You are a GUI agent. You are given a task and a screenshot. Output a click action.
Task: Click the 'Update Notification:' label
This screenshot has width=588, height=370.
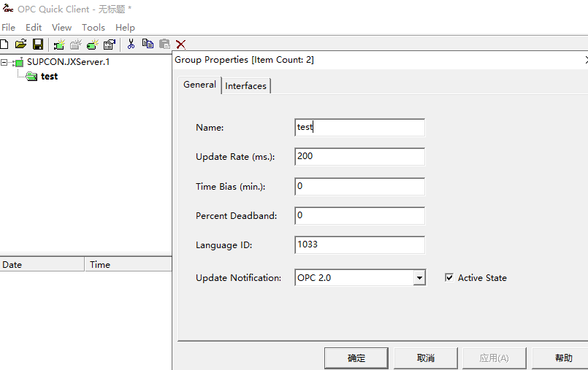(x=239, y=278)
